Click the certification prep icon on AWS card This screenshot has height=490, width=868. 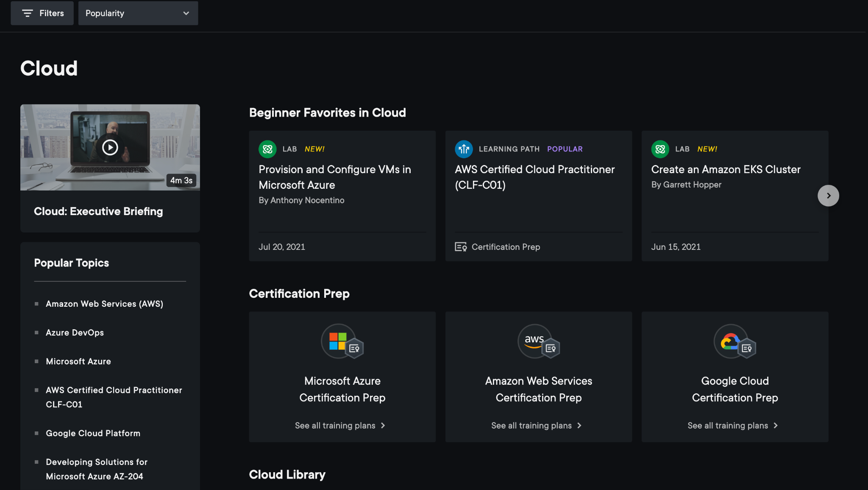(461, 247)
